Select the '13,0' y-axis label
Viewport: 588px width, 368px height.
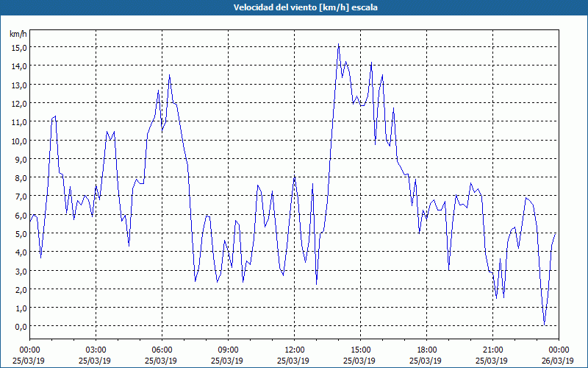pos(21,85)
